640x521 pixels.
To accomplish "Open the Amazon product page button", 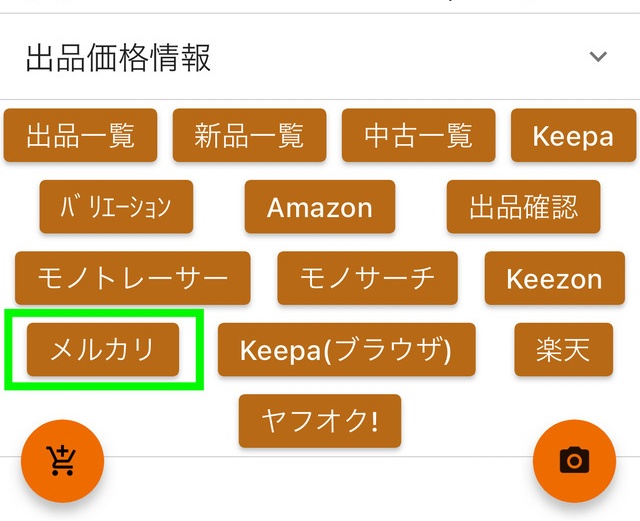I will click(320, 207).
